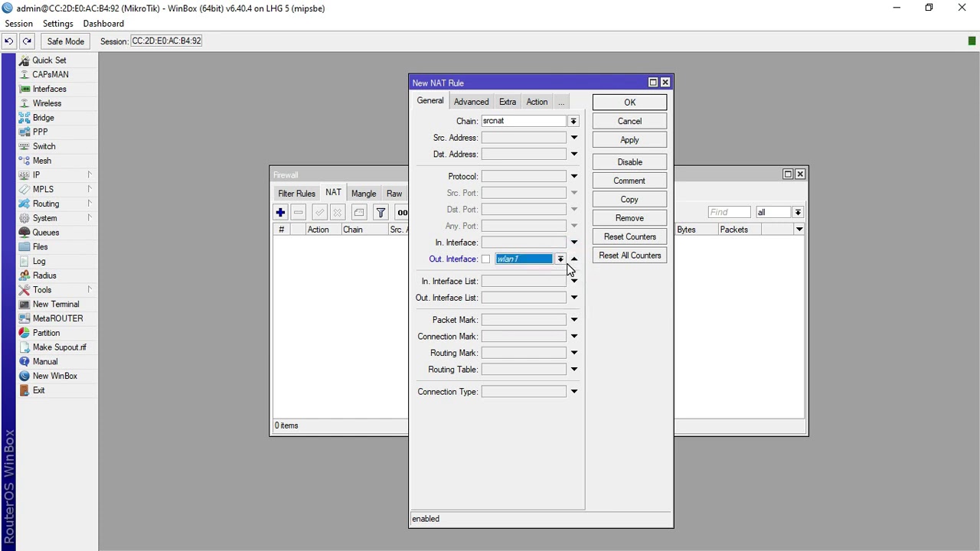
Task: Open Queues from the sidebar
Action: pyautogui.click(x=45, y=233)
